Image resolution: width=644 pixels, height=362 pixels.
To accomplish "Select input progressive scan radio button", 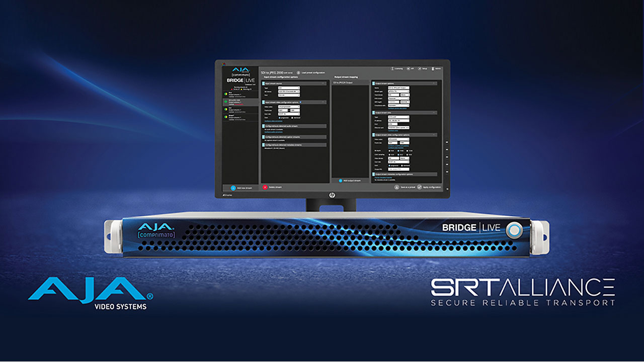I will (x=280, y=118).
